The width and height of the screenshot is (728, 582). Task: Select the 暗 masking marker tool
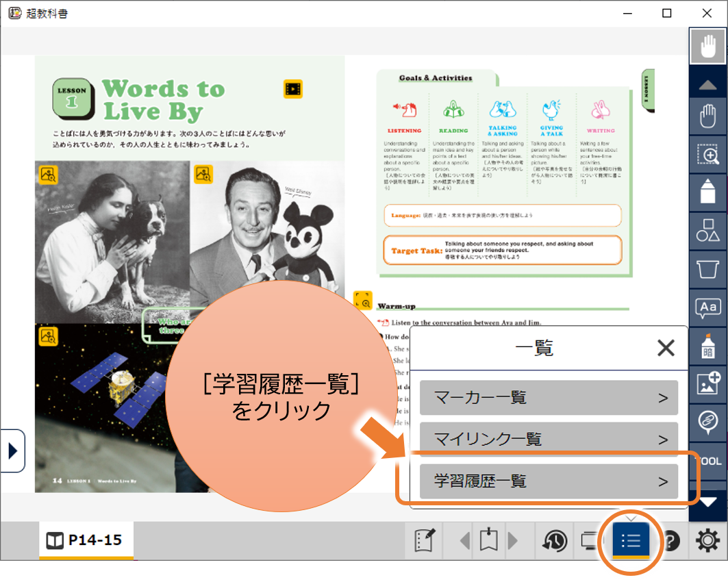(707, 346)
